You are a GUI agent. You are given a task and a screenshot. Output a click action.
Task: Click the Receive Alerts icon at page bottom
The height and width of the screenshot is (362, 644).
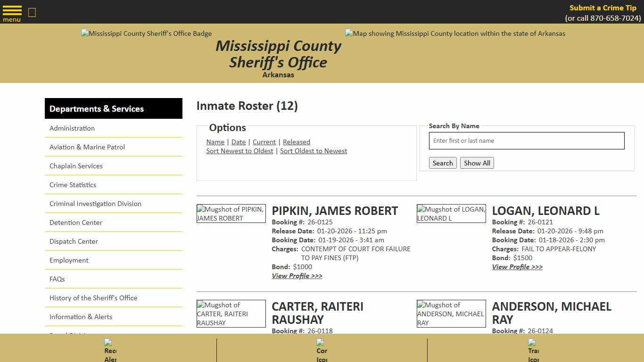[x=110, y=349]
